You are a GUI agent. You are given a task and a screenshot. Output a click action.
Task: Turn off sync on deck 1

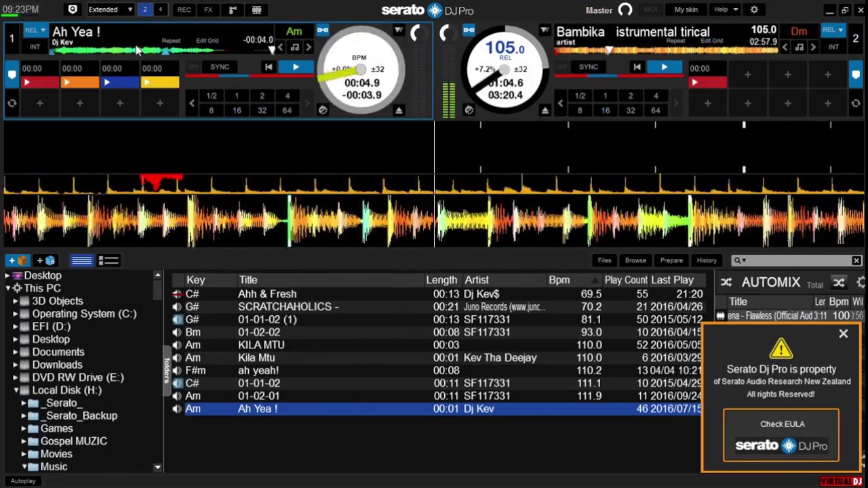pyautogui.click(x=194, y=67)
